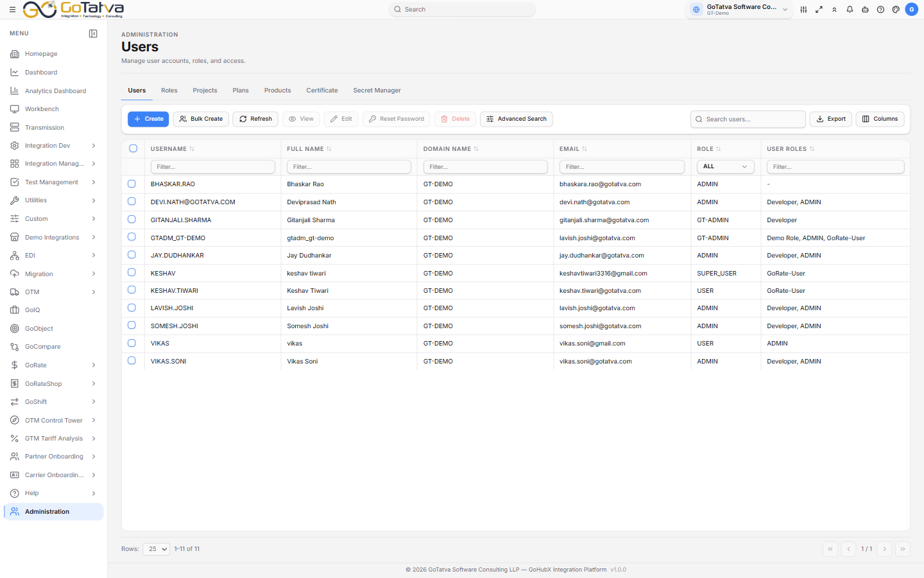
Task: Switch to the Certificate tab
Action: pyautogui.click(x=322, y=91)
